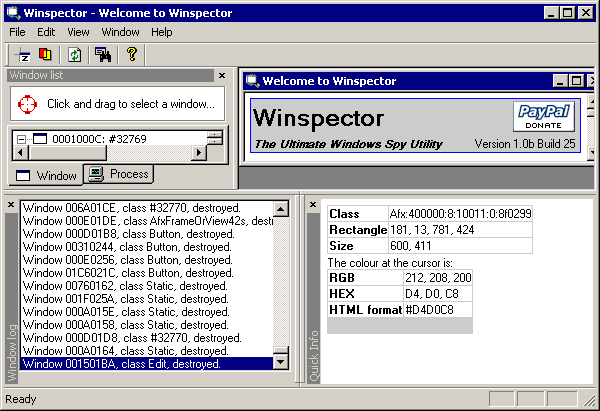Screen dimensions: 600x411
Task: Click the yellow question mark help icon
Action: pos(132,54)
